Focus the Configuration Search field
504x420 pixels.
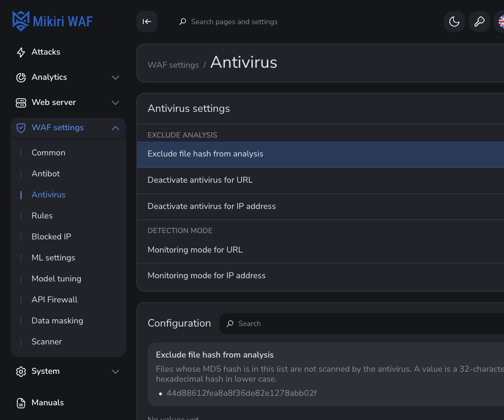tap(362, 323)
